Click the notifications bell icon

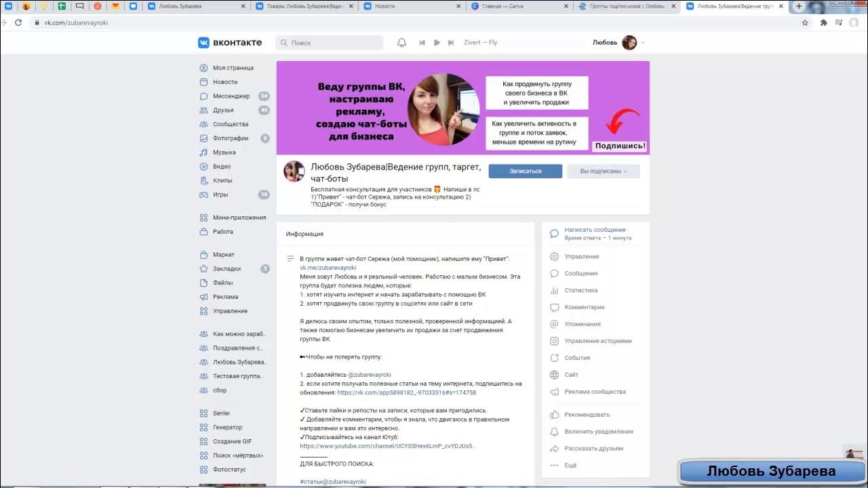click(x=401, y=42)
